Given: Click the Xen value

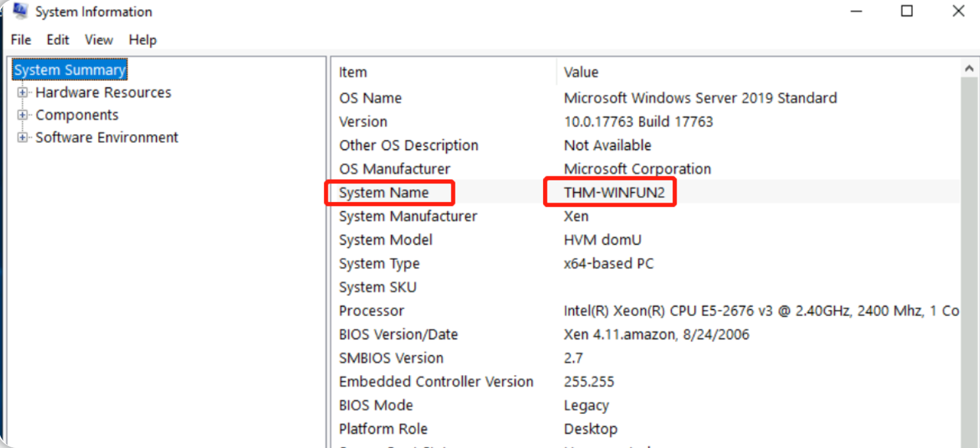Looking at the screenshot, I should (x=577, y=216).
